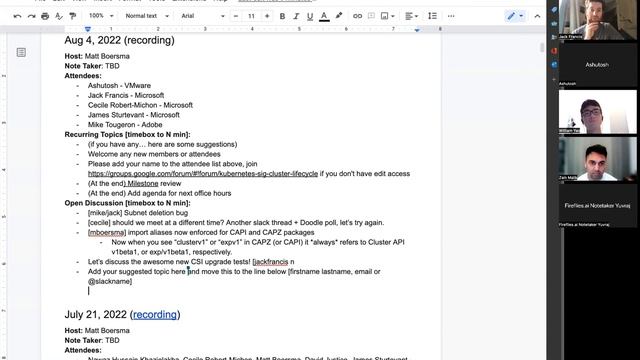Open the zoom level dropdown at 100%
The width and height of the screenshot is (640, 360).
click(101, 16)
